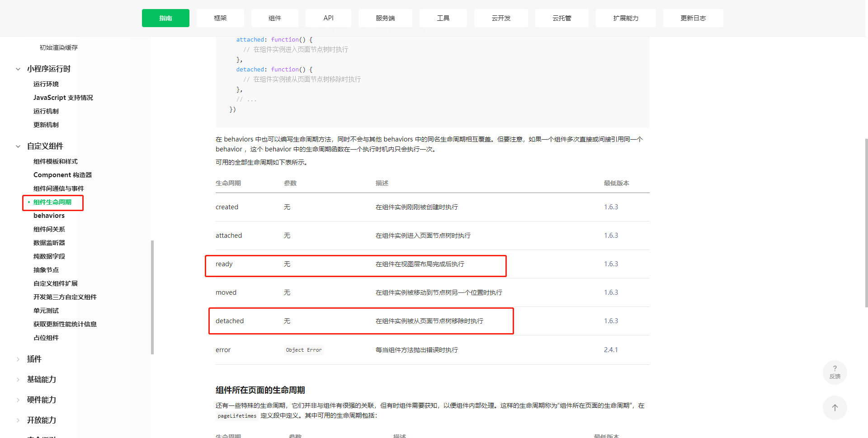Click the 插件 section title
This screenshot has width=868, height=438.
34,359
